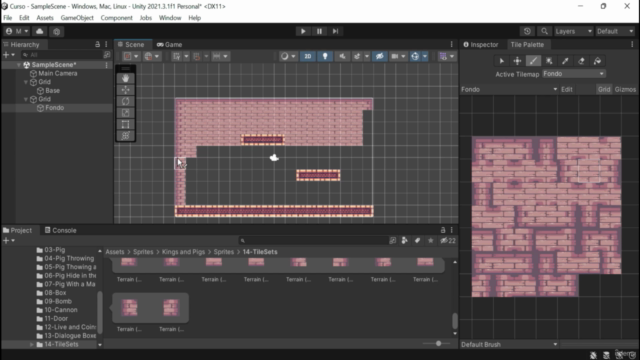Screen dimensions: 640x360
Task: Click the Project panel lock icon
Action: pyautogui.click(x=443, y=230)
